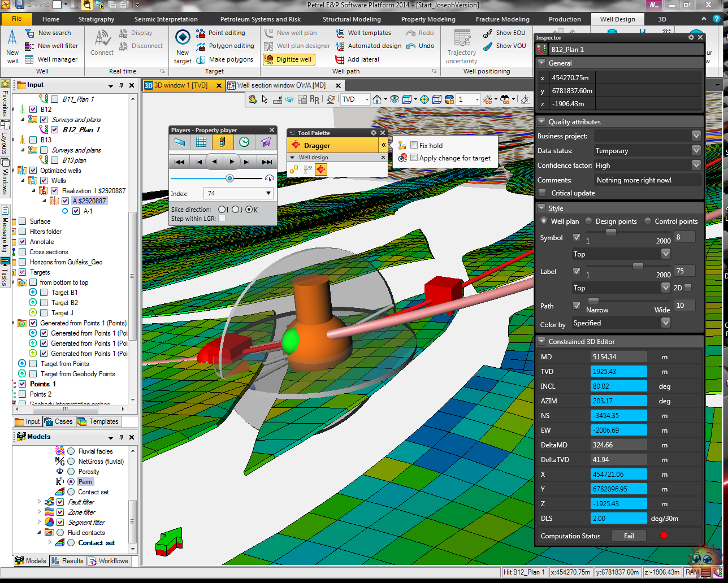Check the Step within LGR box
This screenshot has width=728, height=583.
pos(222,219)
